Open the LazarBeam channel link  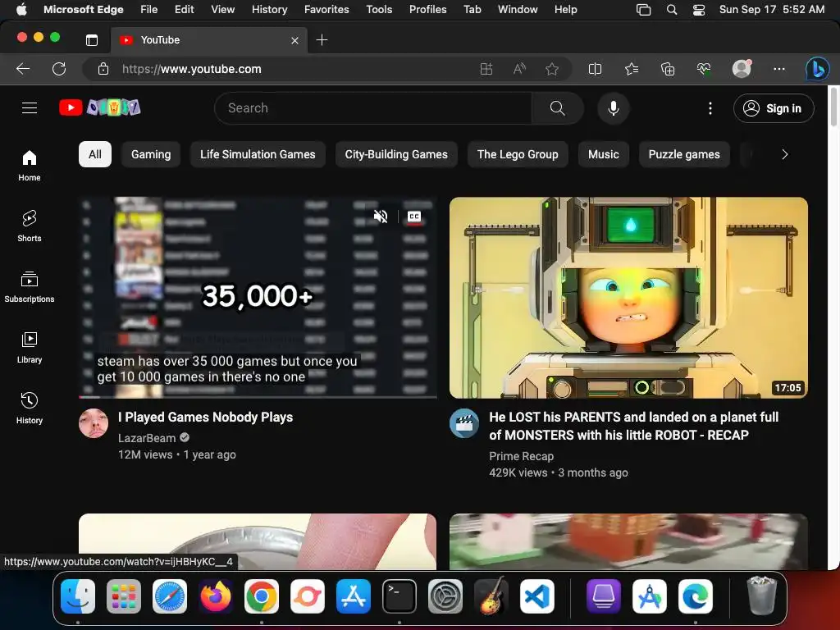coord(147,438)
